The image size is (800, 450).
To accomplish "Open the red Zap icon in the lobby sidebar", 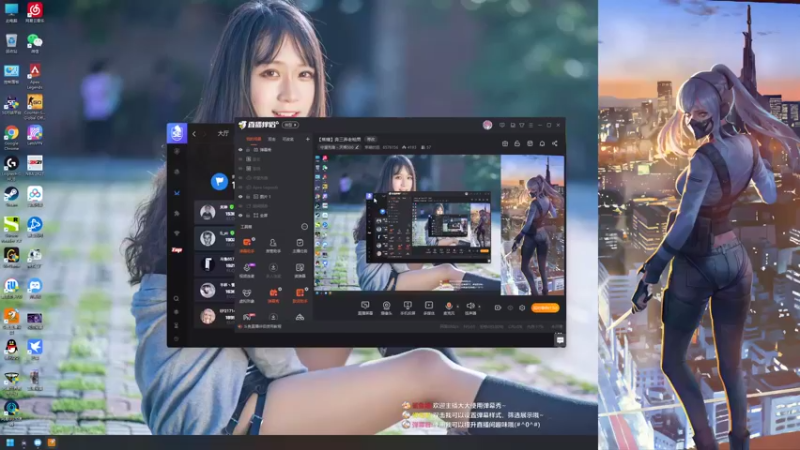I will coord(177,250).
